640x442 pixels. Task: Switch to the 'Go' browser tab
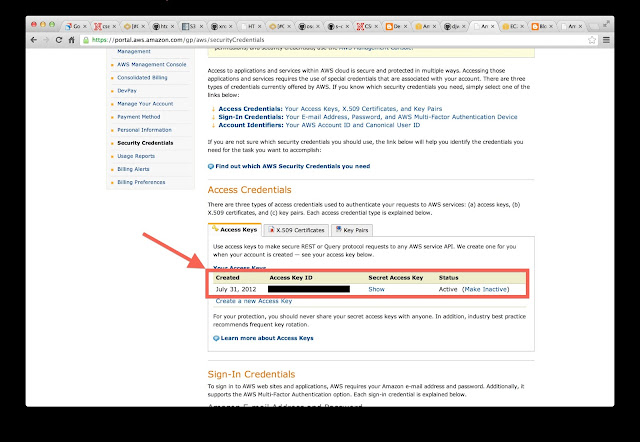[76, 27]
